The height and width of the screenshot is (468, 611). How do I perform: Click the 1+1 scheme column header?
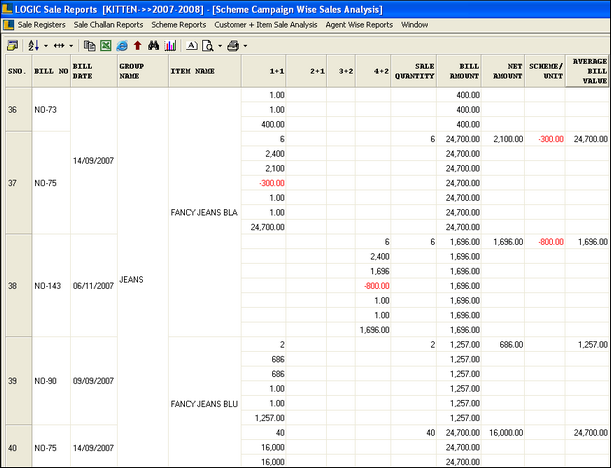264,71
